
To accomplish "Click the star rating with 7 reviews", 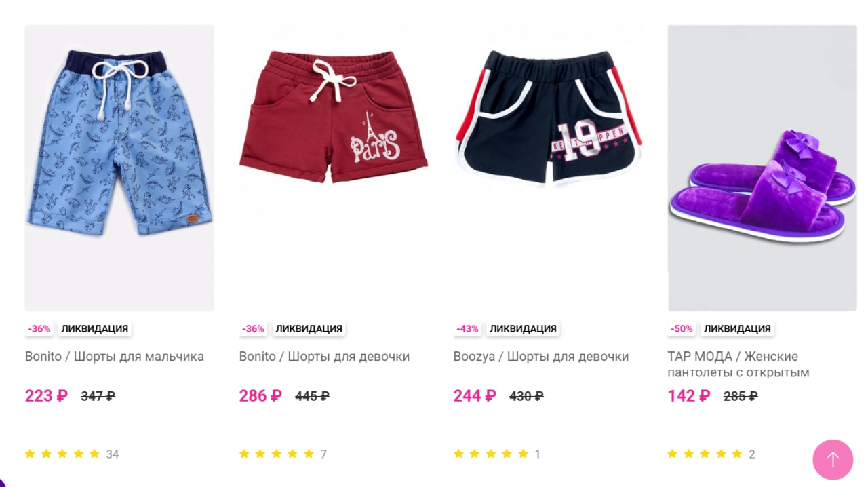I will [283, 454].
